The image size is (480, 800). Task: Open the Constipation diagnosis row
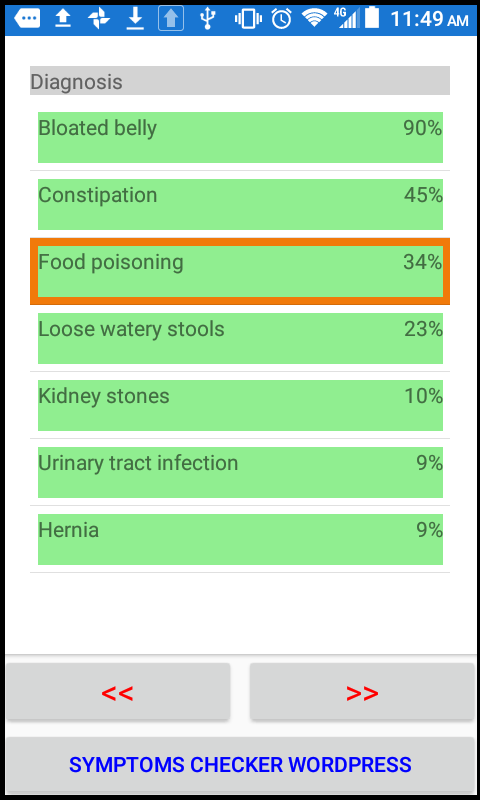coord(240,204)
